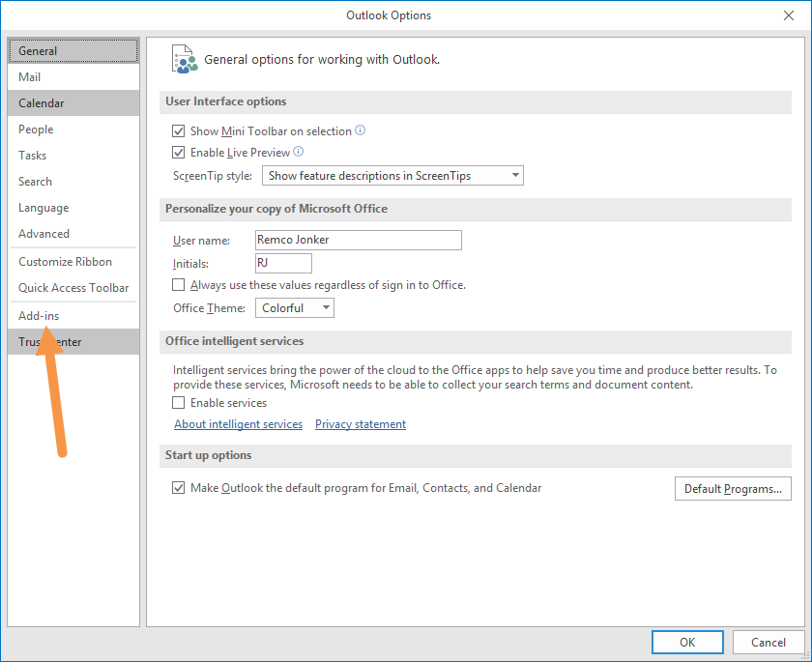Toggle Show Mini Toolbar on selection checkbox

click(x=178, y=131)
